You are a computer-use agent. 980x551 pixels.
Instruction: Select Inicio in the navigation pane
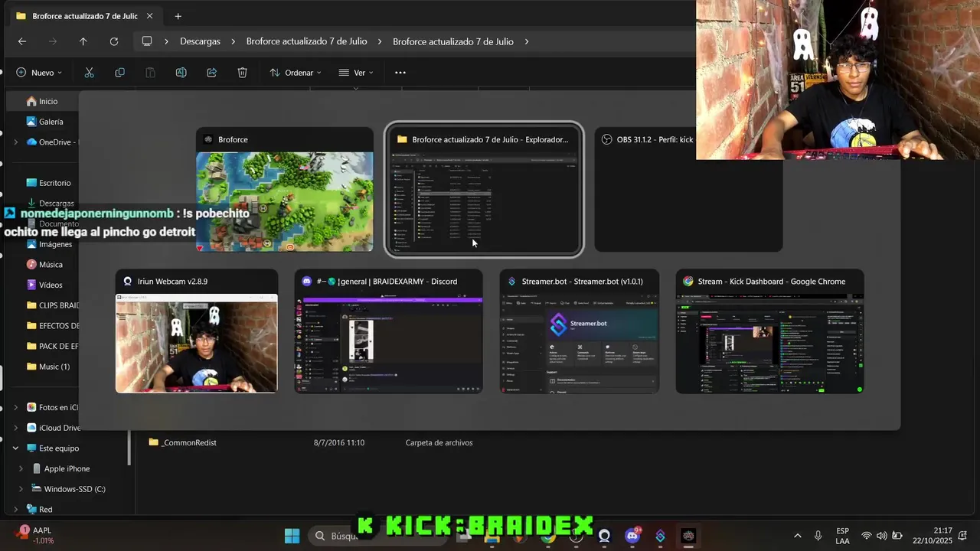tap(42, 101)
